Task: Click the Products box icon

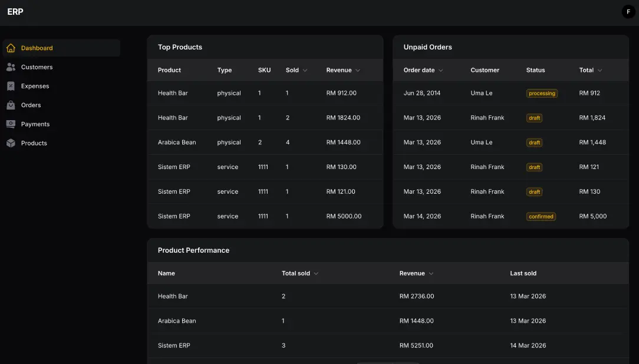Action: click(11, 143)
